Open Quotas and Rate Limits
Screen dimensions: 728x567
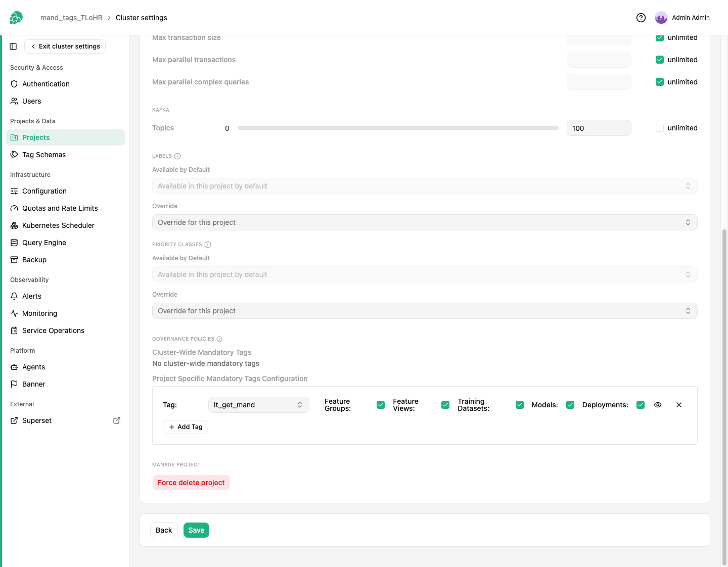click(65, 208)
